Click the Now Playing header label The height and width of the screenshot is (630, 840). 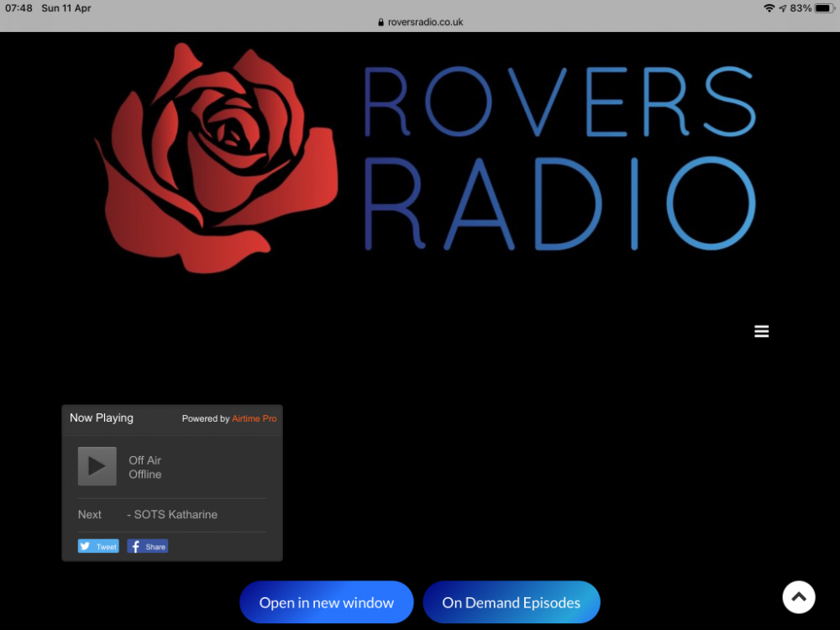pos(102,418)
